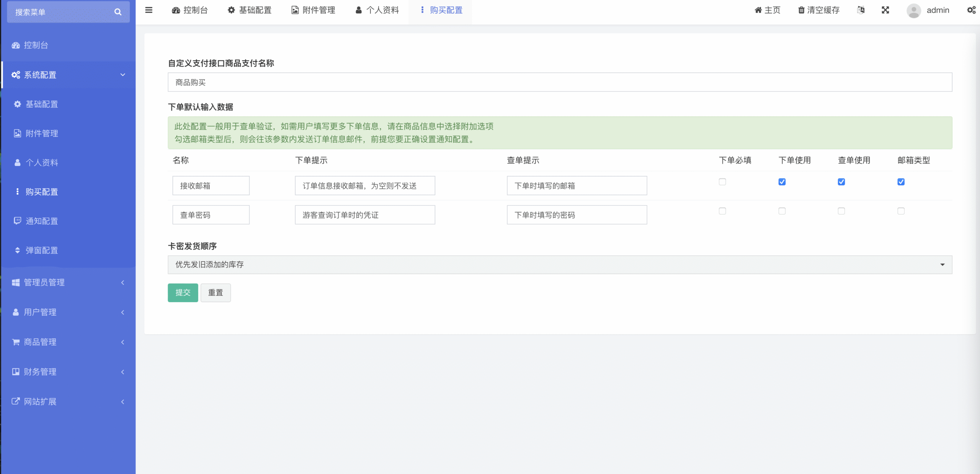Click the 清空缓存 trash icon
The width and height of the screenshot is (980, 474).
(801, 10)
